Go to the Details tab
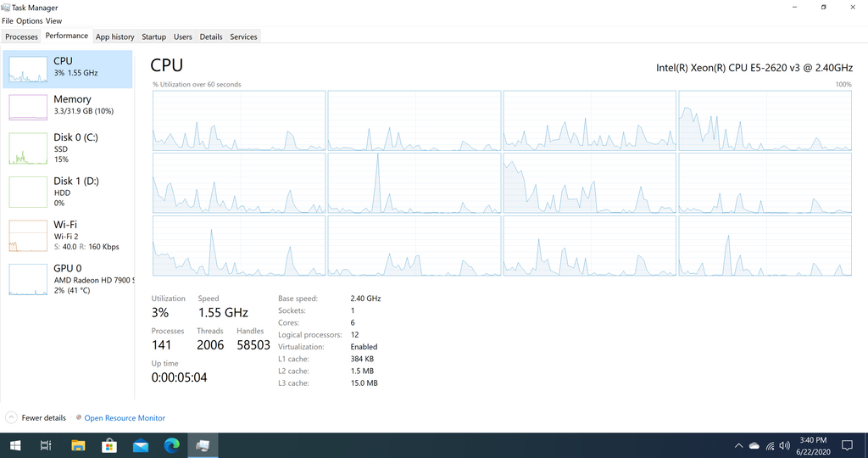Image resolution: width=868 pixels, height=458 pixels. tap(211, 36)
